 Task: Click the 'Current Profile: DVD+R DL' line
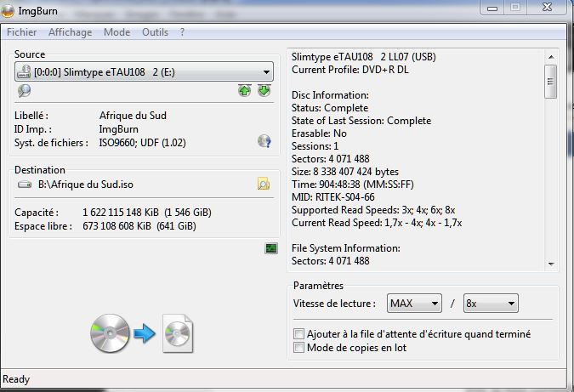click(x=350, y=70)
